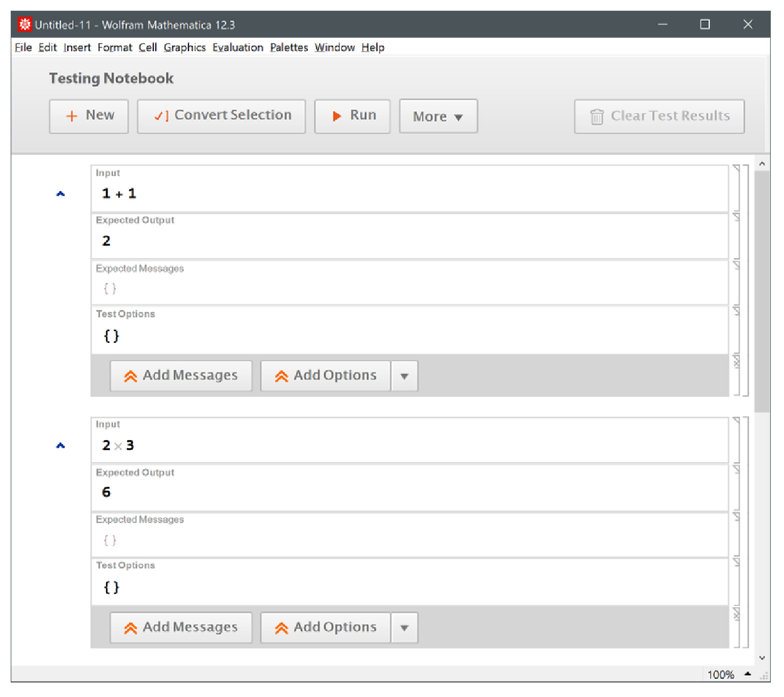Open second test's Add Options dropdown arrow
Screen dimensions: 784x697
pyautogui.click(x=405, y=628)
